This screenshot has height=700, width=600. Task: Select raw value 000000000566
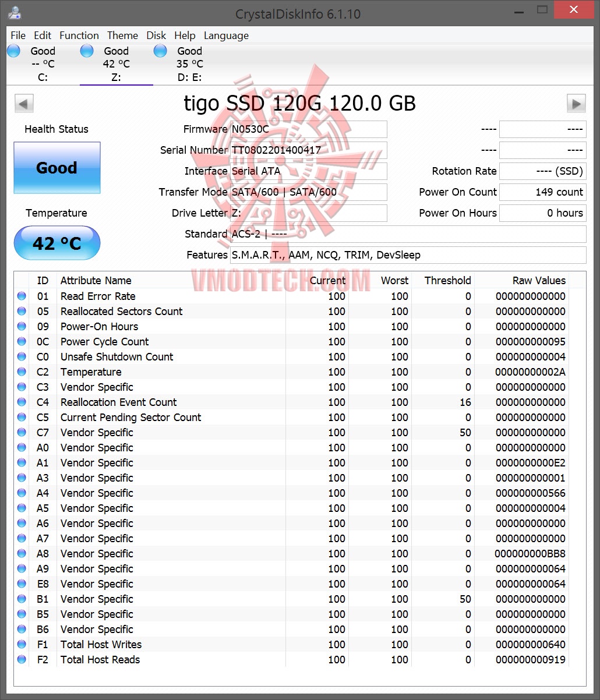click(x=531, y=493)
